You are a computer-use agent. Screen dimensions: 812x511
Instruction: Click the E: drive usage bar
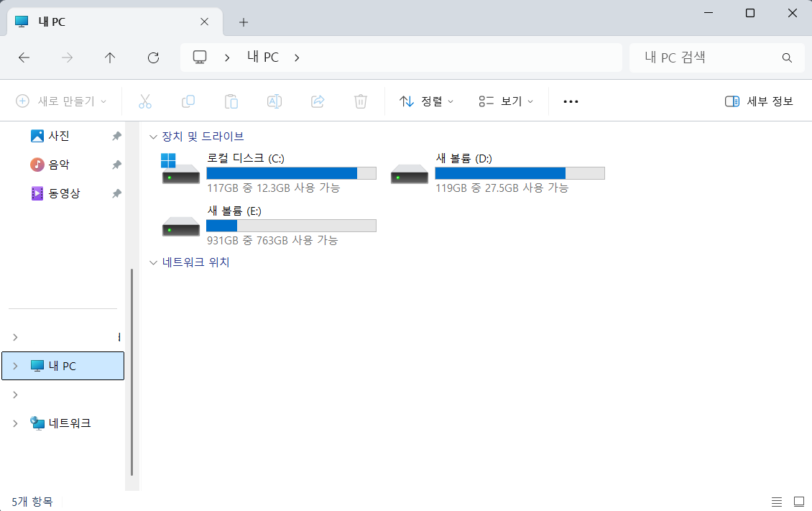pos(291,226)
